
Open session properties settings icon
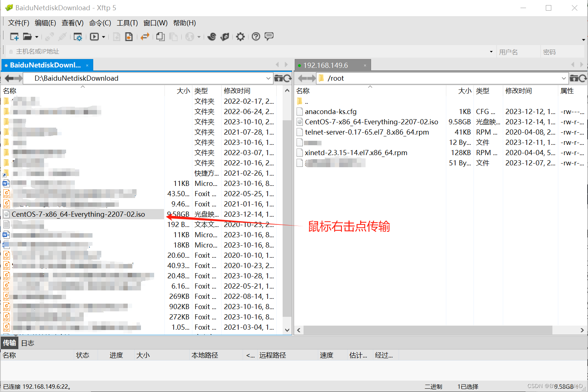click(x=78, y=37)
